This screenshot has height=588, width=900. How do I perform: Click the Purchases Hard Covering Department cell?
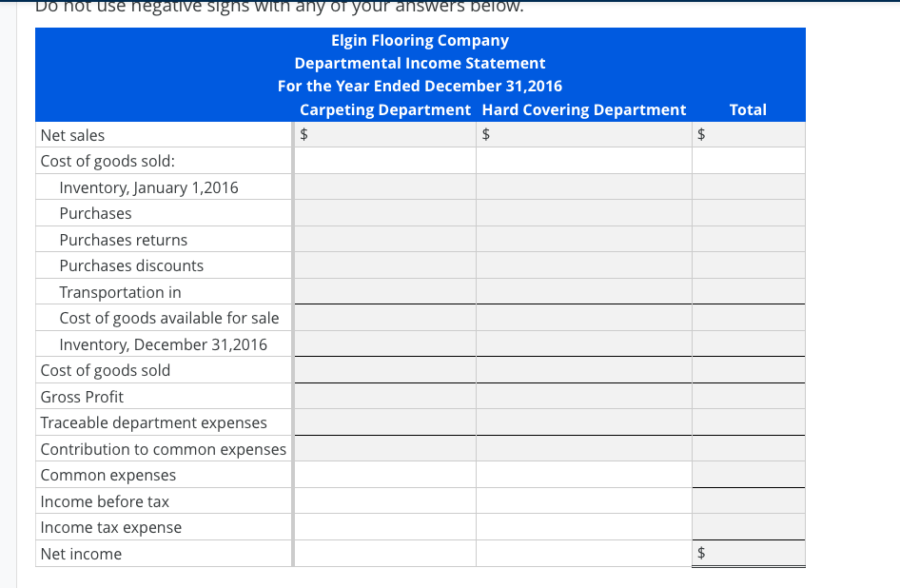coord(583,213)
